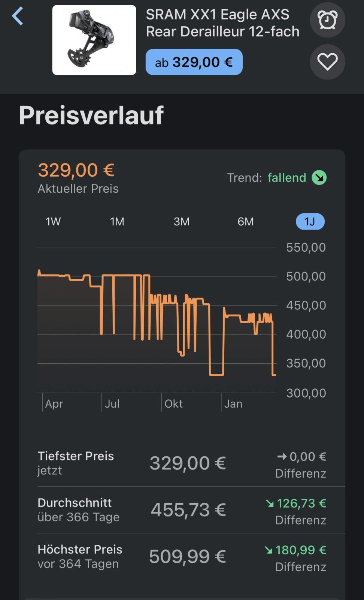Tap the Höchster Preis row

point(182,556)
